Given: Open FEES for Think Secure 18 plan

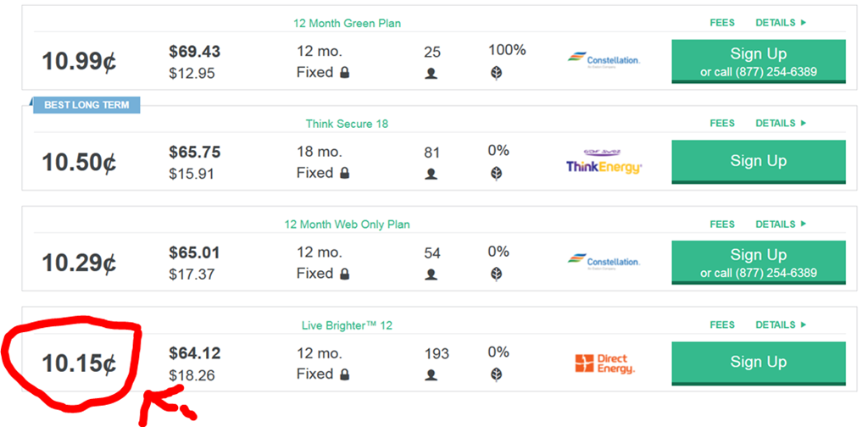Looking at the screenshot, I should click(x=722, y=124).
